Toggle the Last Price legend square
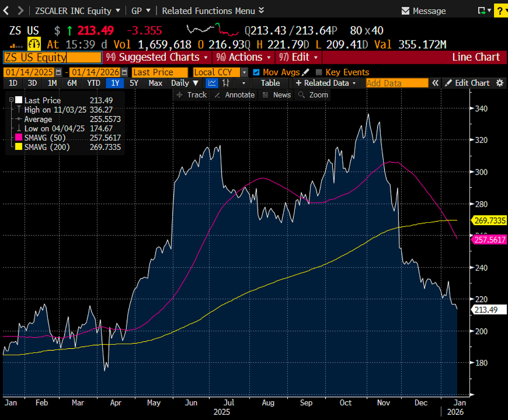 coord(19,100)
